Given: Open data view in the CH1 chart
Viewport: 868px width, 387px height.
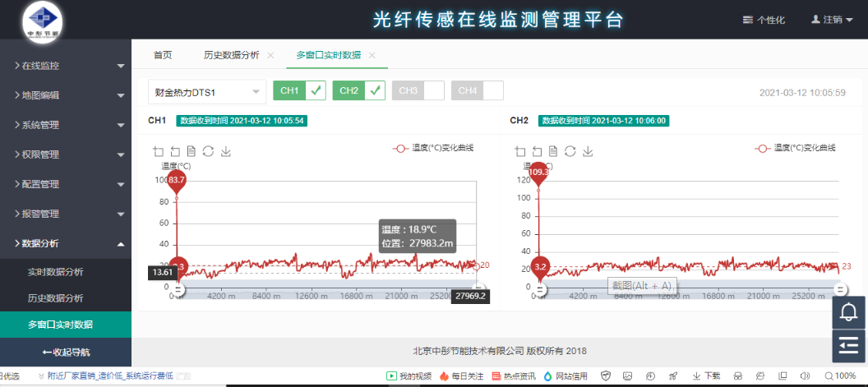Looking at the screenshot, I should click(x=192, y=151).
